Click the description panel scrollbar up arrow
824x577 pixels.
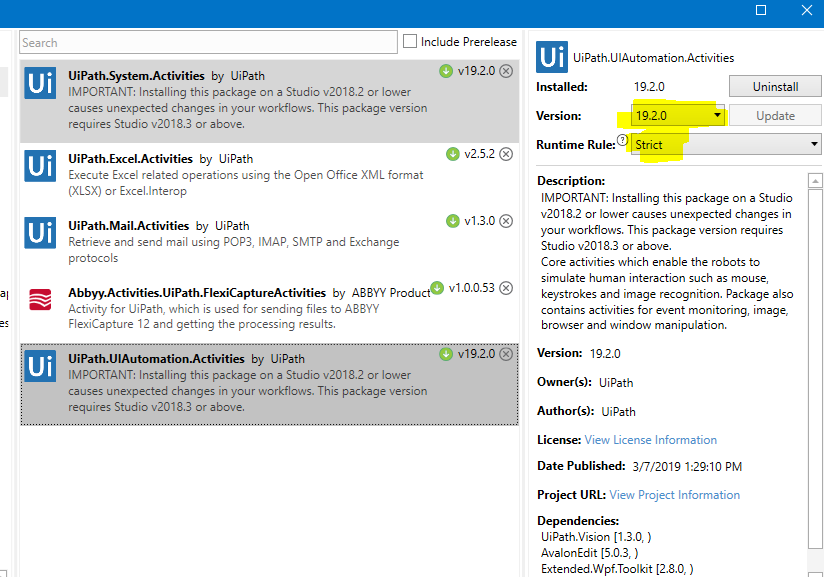(x=815, y=181)
